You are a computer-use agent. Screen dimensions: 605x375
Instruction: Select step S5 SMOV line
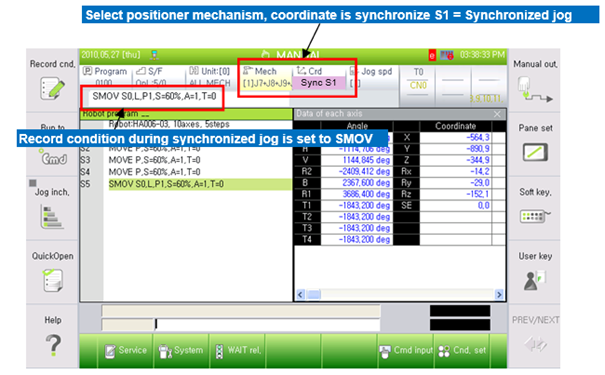tap(199, 184)
